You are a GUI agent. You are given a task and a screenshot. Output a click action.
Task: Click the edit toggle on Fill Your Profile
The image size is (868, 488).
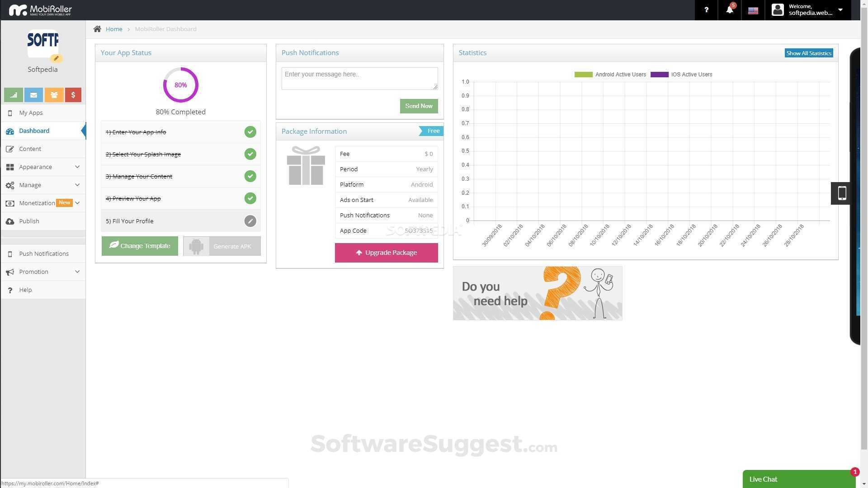250,221
